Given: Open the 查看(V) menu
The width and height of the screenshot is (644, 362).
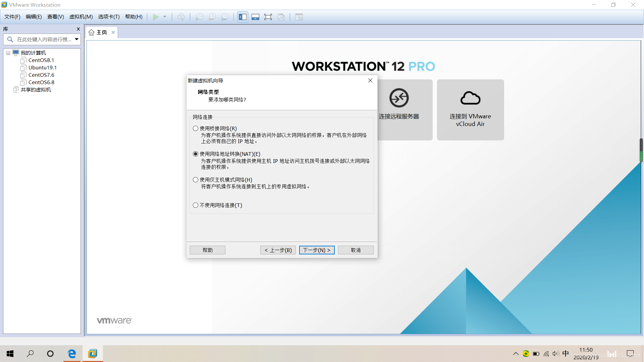Looking at the screenshot, I should coord(55,17).
